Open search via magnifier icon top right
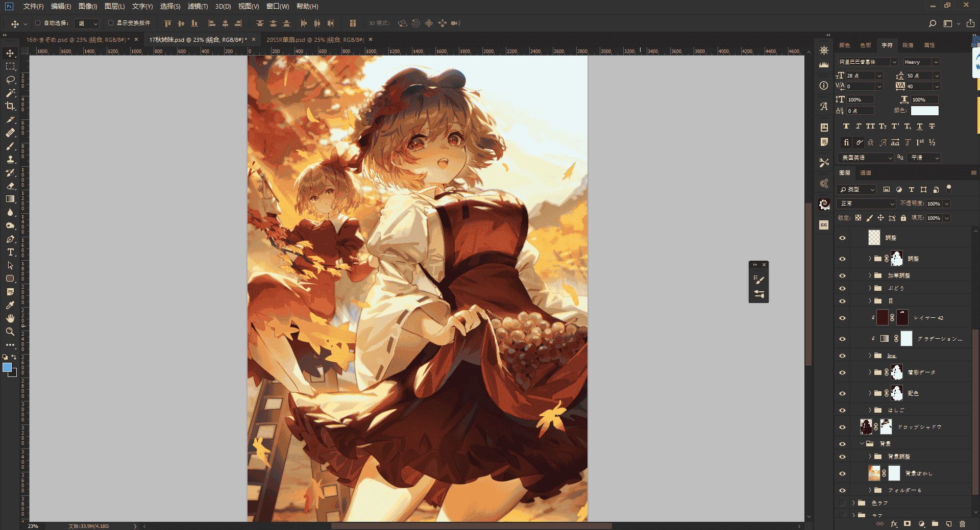 pos(933,23)
